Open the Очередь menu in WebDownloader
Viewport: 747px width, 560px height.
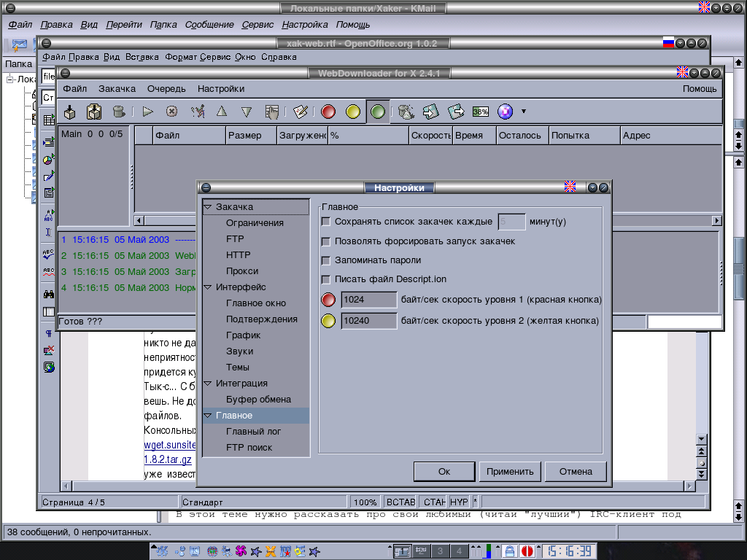(x=166, y=88)
